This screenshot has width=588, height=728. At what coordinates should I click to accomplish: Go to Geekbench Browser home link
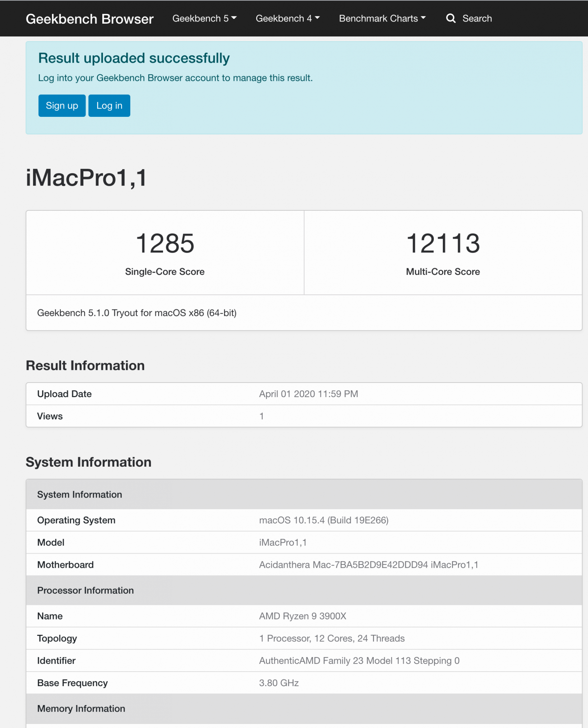[x=90, y=19]
